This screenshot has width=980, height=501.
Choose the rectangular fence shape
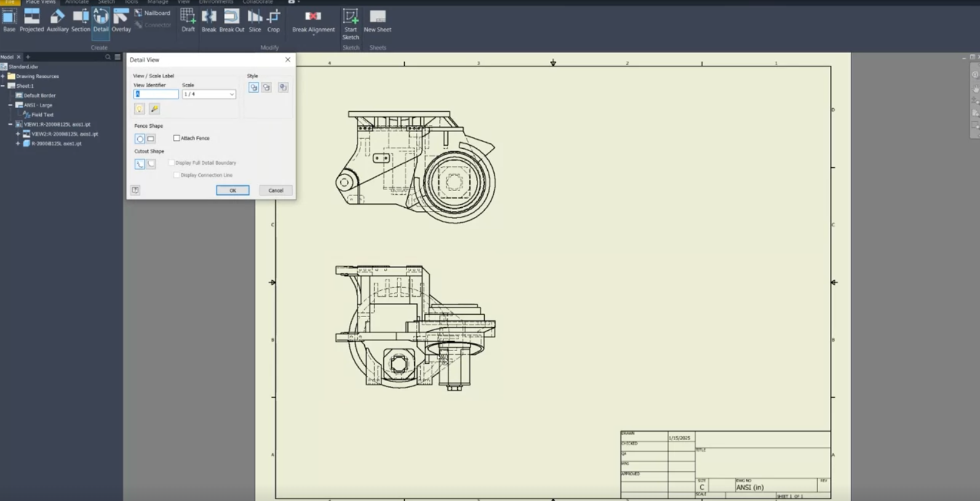[x=151, y=139]
